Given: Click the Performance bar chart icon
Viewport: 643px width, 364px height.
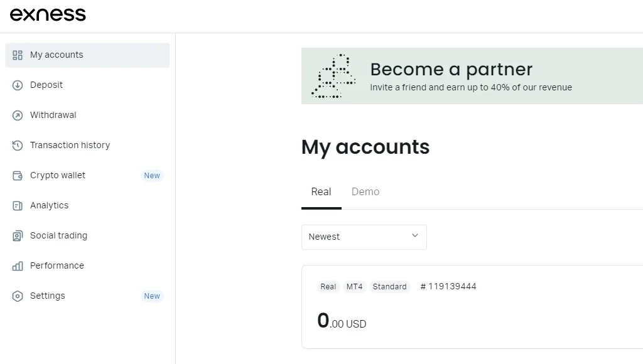Looking at the screenshot, I should point(18,266).
